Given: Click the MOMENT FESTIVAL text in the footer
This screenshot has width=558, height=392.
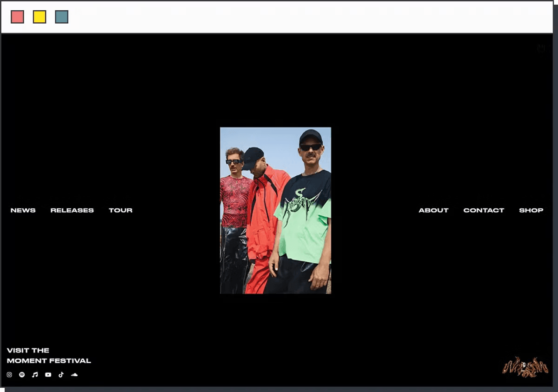Looking at the screenshot, I should click(48, 360).
